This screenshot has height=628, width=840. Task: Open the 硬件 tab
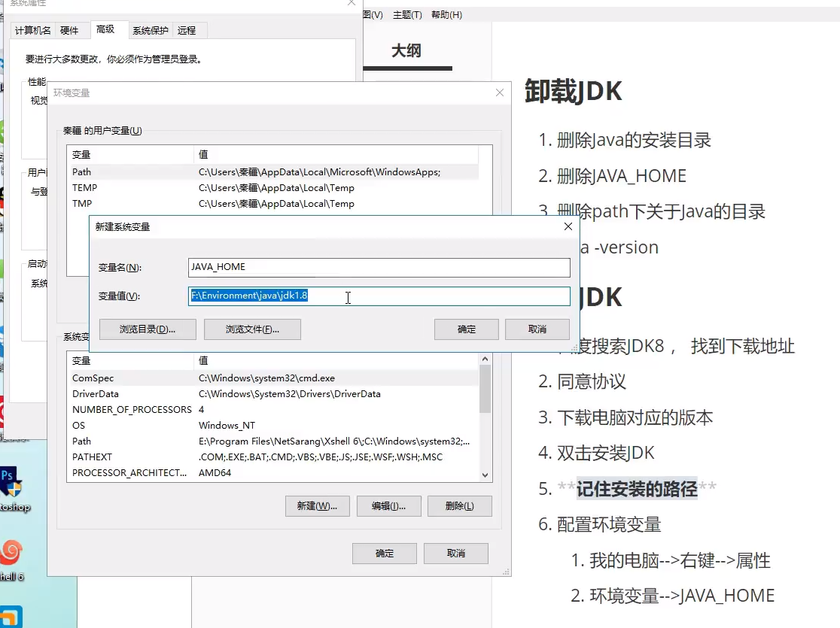(69, 31)
